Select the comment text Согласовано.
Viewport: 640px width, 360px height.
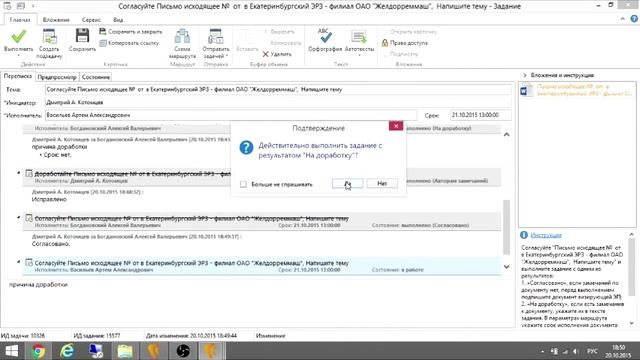click(51, 244)
